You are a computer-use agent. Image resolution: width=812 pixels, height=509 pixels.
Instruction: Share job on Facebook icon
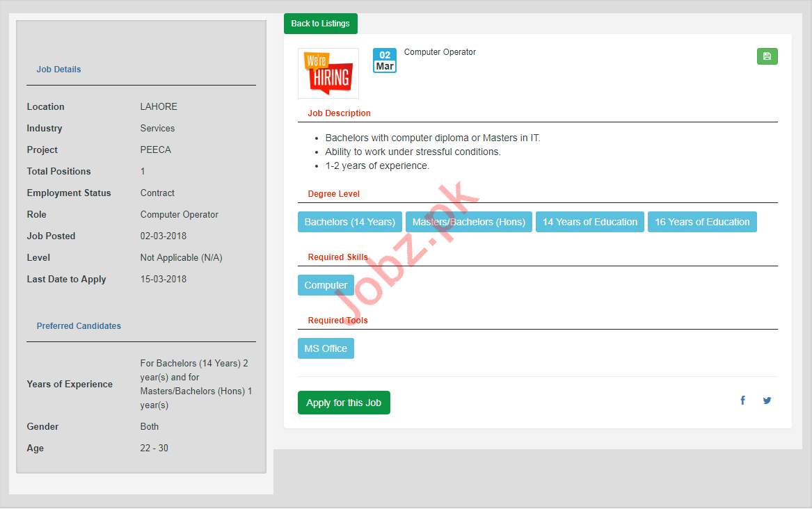(x=742, y=401)
